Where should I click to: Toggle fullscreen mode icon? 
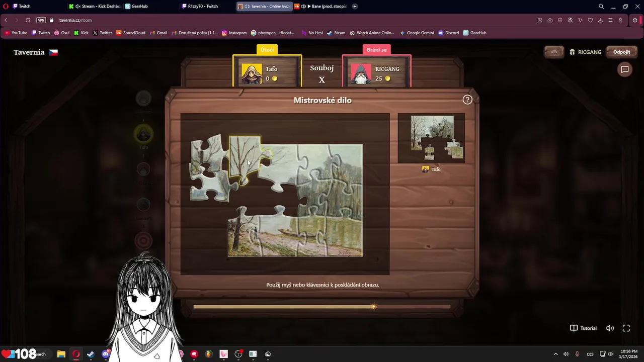626,328
